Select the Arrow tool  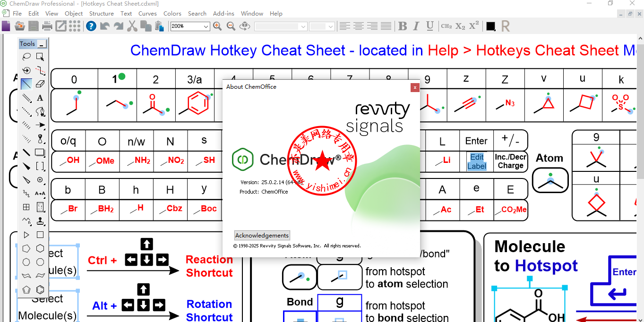pyautogui.click(x=40, y=125)
